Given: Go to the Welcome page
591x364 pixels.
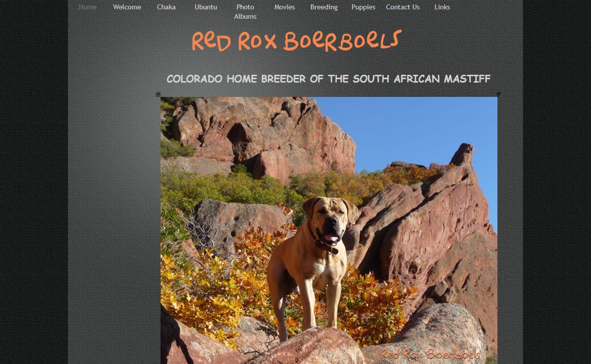Looking at the screenshot, I should (127, 7).
